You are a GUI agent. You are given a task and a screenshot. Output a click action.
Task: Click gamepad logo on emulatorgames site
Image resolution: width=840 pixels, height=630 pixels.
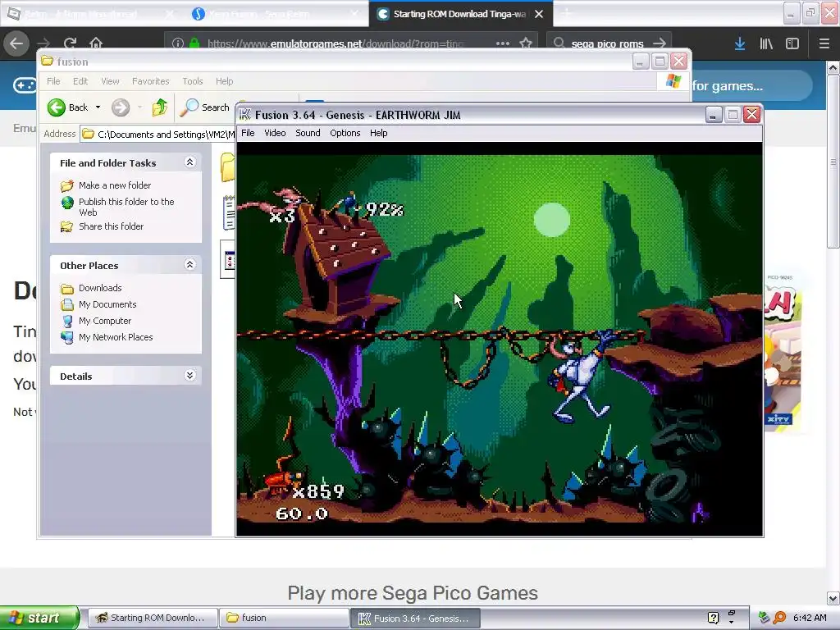[25, 85]
